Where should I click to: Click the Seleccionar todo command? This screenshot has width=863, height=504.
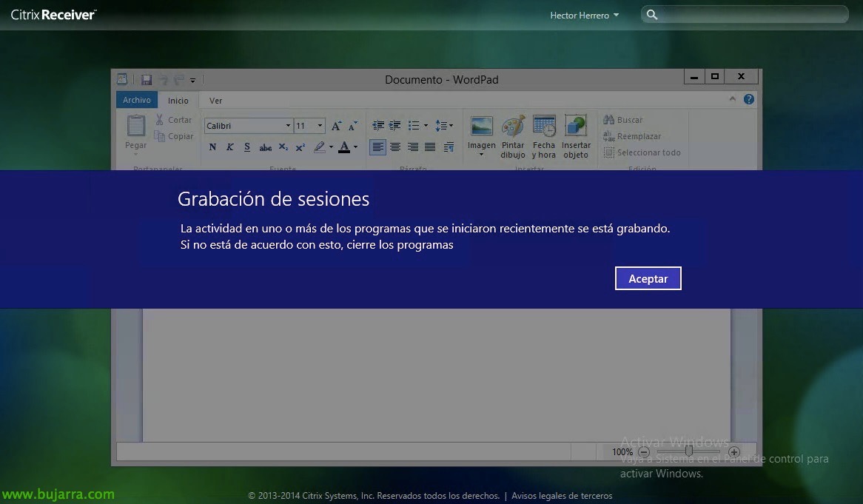coord(642,152)
